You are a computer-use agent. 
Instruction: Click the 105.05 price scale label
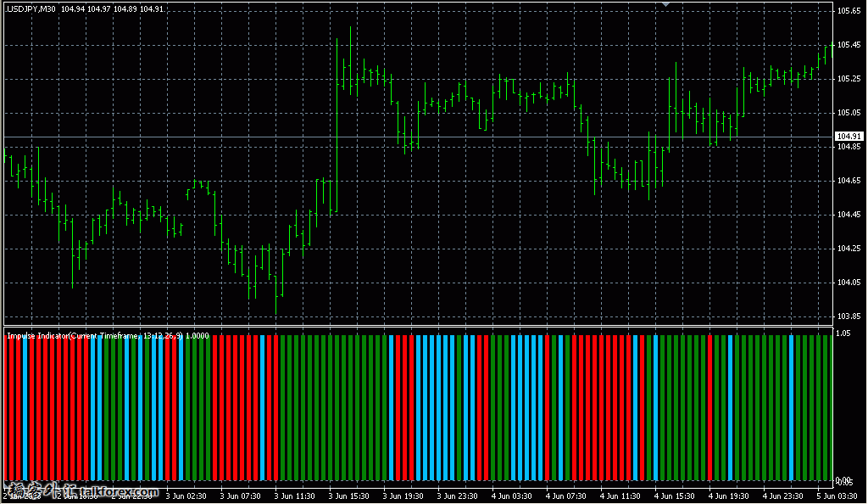849,113
